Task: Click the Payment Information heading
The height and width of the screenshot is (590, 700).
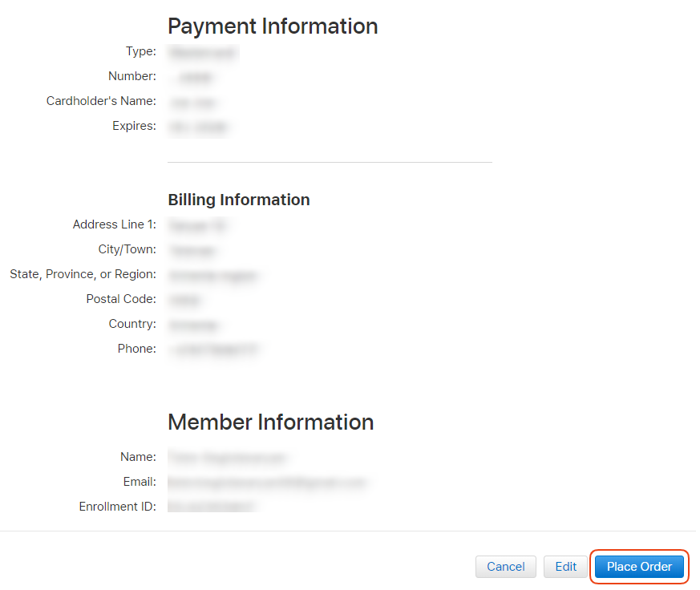Action: (273, 26)
